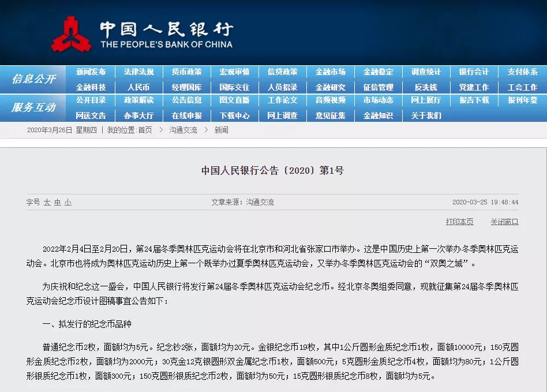The image size is (547, 392).
Task: Open 支付体系 link
Action: [x=522, y=72]
